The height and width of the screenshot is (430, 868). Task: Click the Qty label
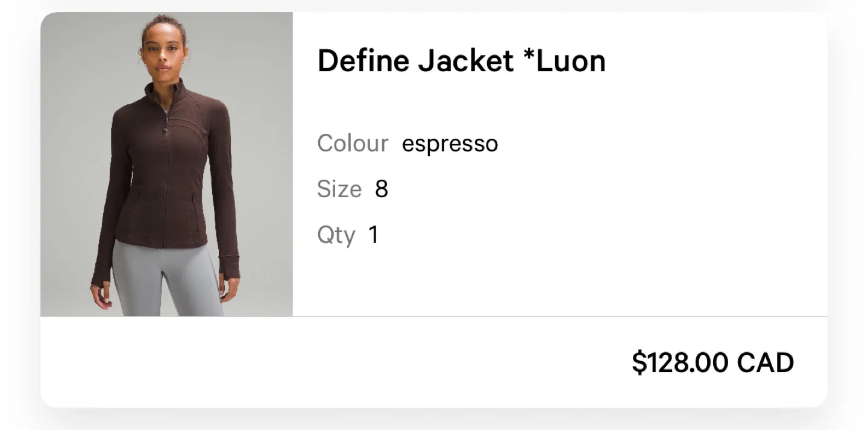pyautogui.click(x=336, y=235)
